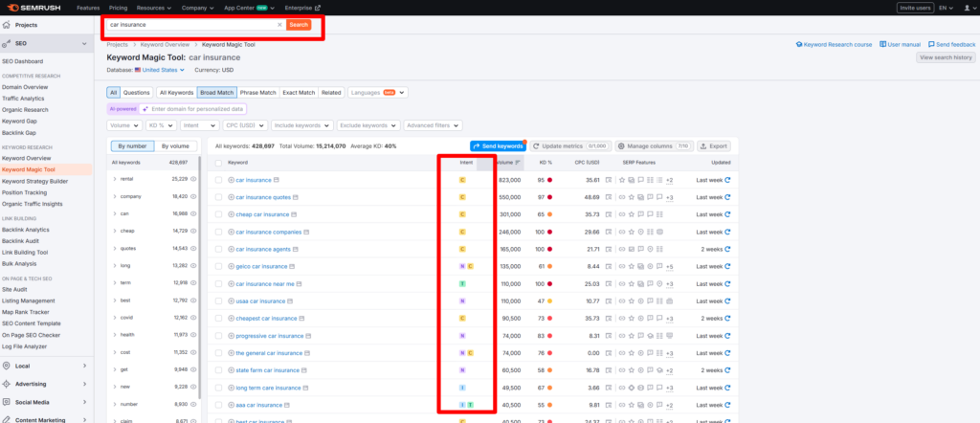980x423 pixels.
Task: Open the Intent filter dropdown
Action: pyautogui.click(x=199, y=125)
